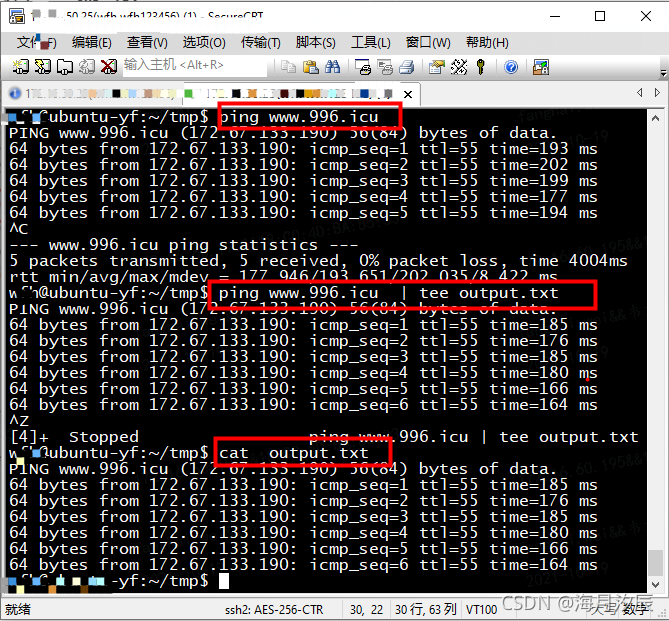Close the active session tab with X
This screenshot has width=669, height=621.
pos(408,94)
